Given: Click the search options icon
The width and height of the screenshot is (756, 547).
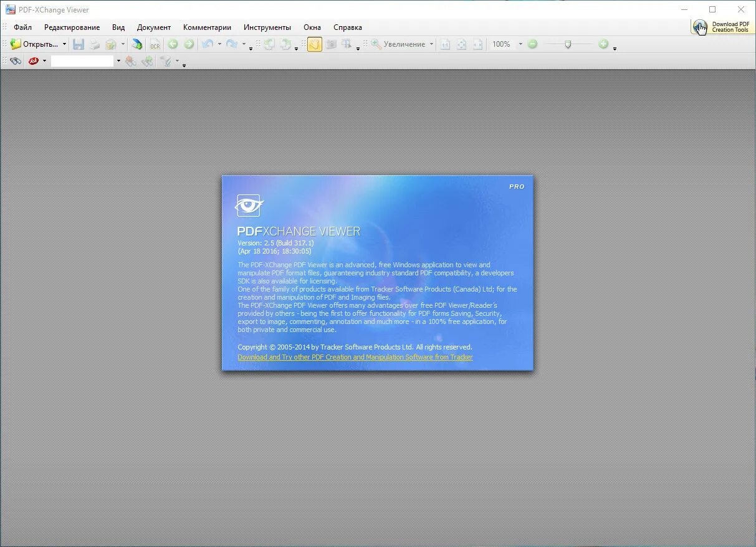Looking at the screenshot, I should (165, 61).
